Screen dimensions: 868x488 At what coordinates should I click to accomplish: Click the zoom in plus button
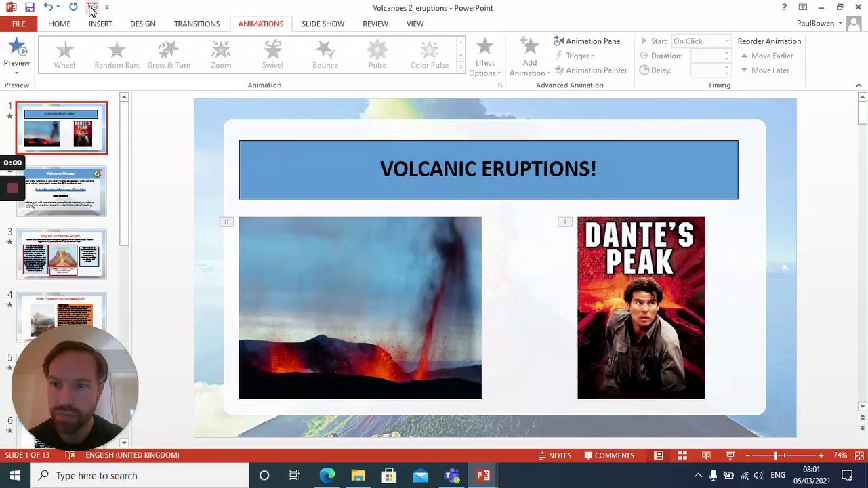[821, 455]
